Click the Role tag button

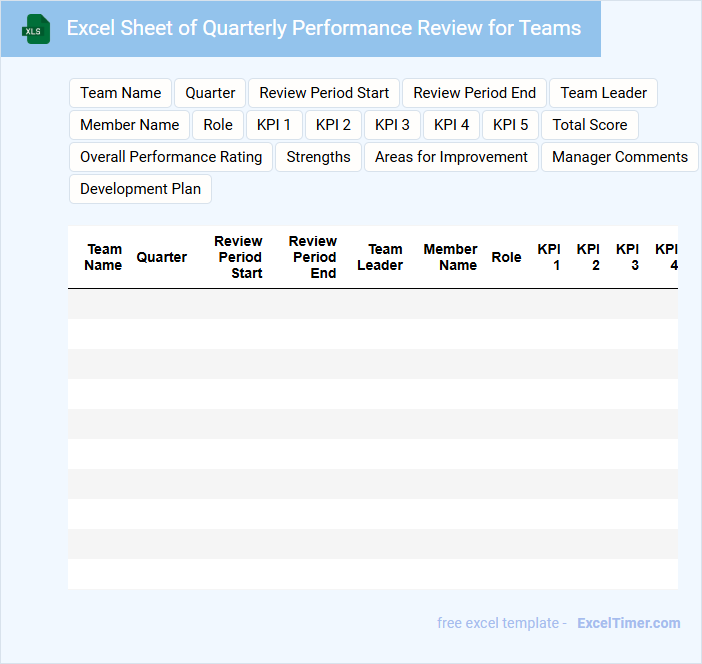(x=218, y=125)
